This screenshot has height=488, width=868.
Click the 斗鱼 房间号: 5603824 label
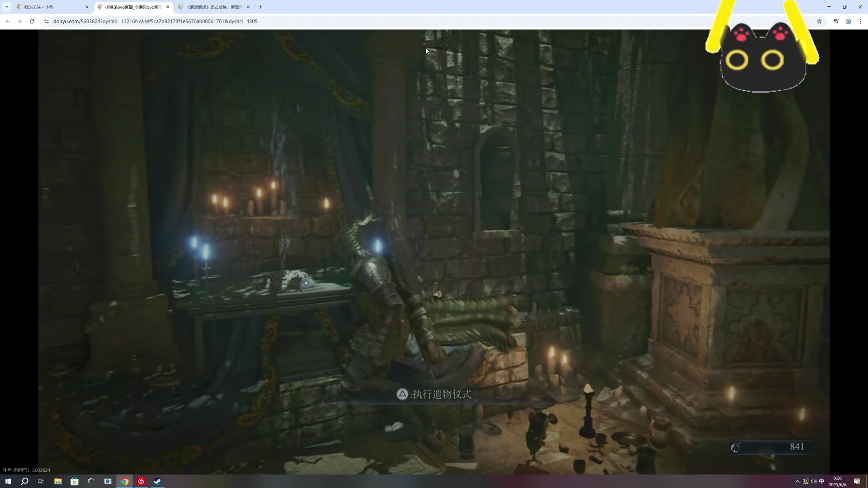[x=26, y=470]
